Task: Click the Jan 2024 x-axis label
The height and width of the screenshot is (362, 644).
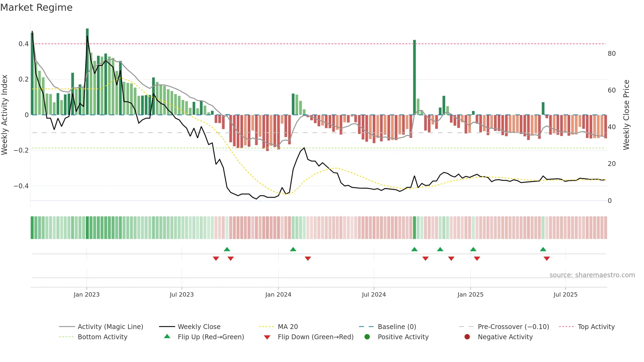Action: click(x=278, y=295)
